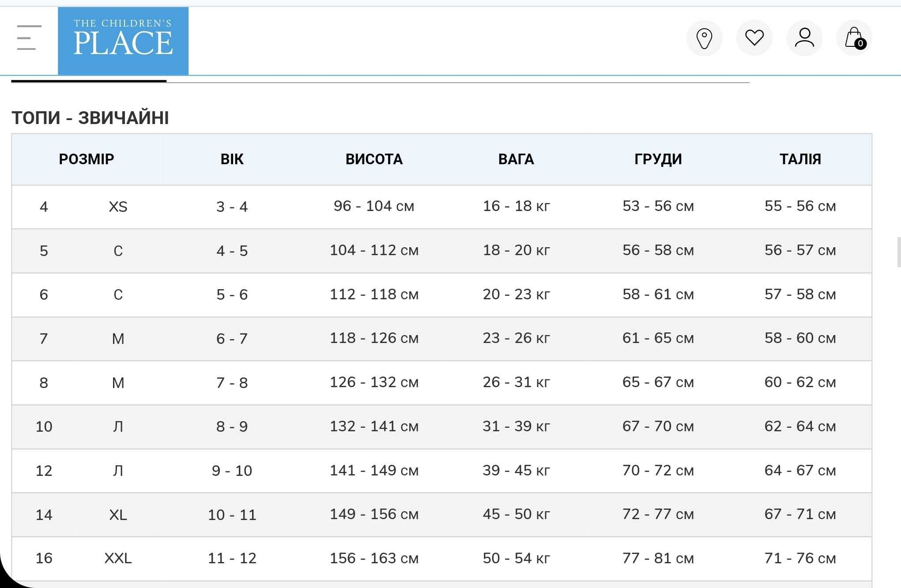Click the 57 - 58 см waist cell
The height and width of the screenshot is (588, 901).
[x=800, y=294]
